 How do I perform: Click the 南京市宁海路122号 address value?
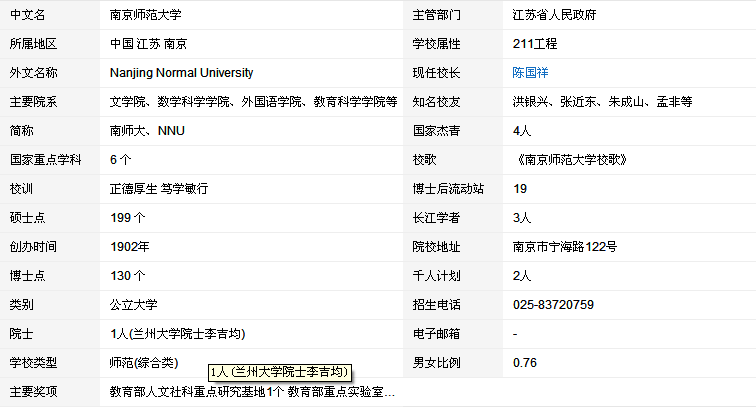[x=565, y=246]
